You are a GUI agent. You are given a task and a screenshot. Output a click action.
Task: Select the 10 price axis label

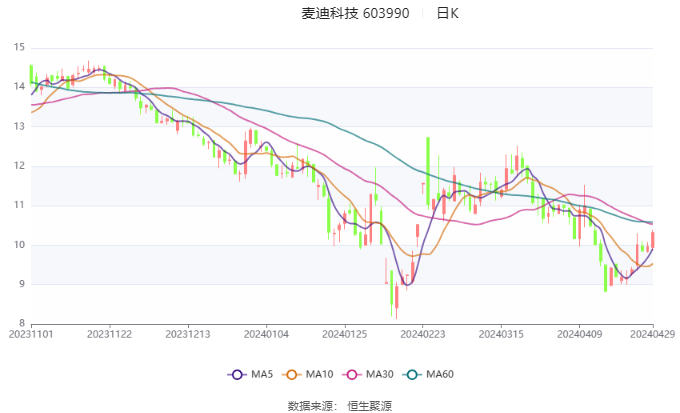click(x=19, y=245)
